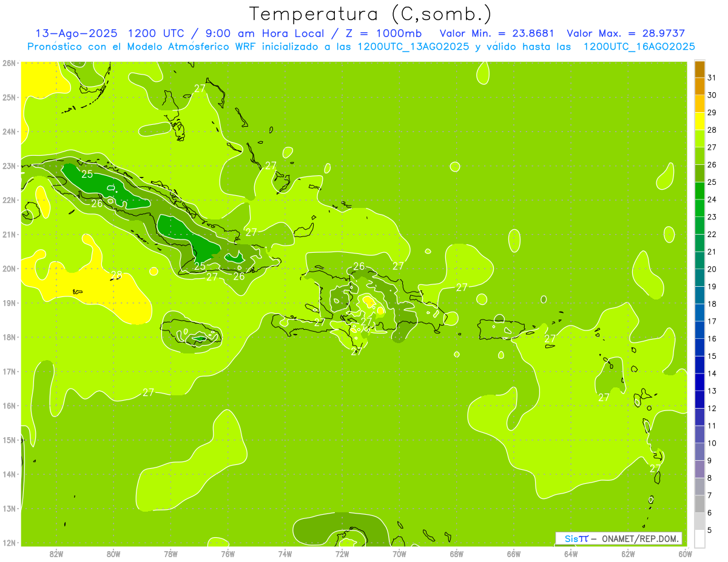Click the '70W' longitude axis label

(399, 554)
